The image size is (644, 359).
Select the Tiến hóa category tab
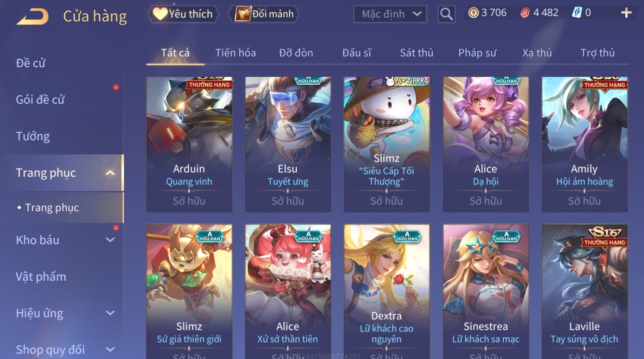(236, 53)
